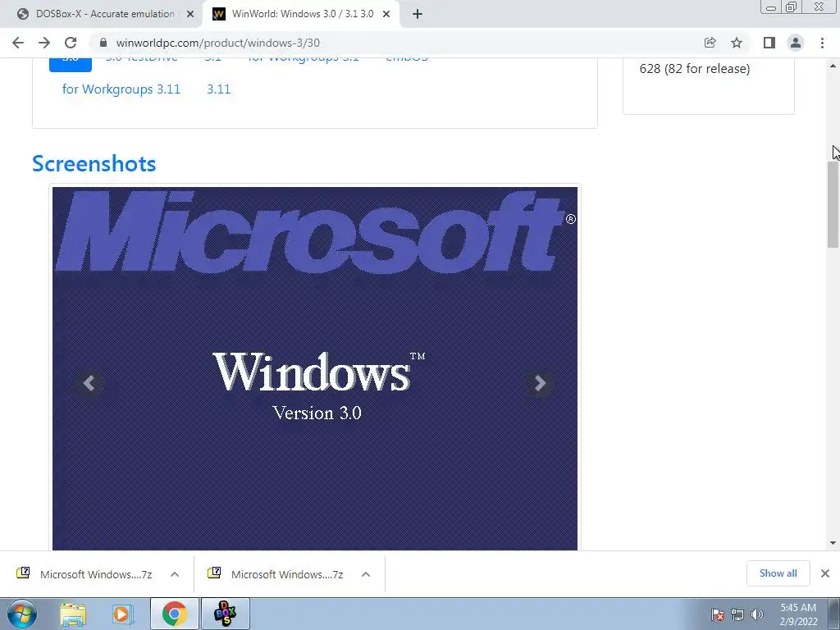
Task: Switch to DOSBox-X Accurate emulation tab
Action: coord(105,15)
